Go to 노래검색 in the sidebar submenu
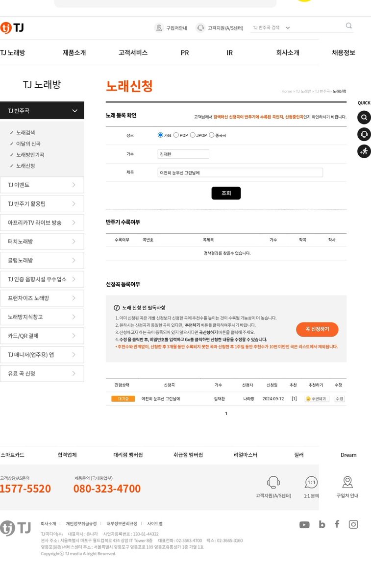This screenshot has width=371, height=588. click(x=25, y=133)
